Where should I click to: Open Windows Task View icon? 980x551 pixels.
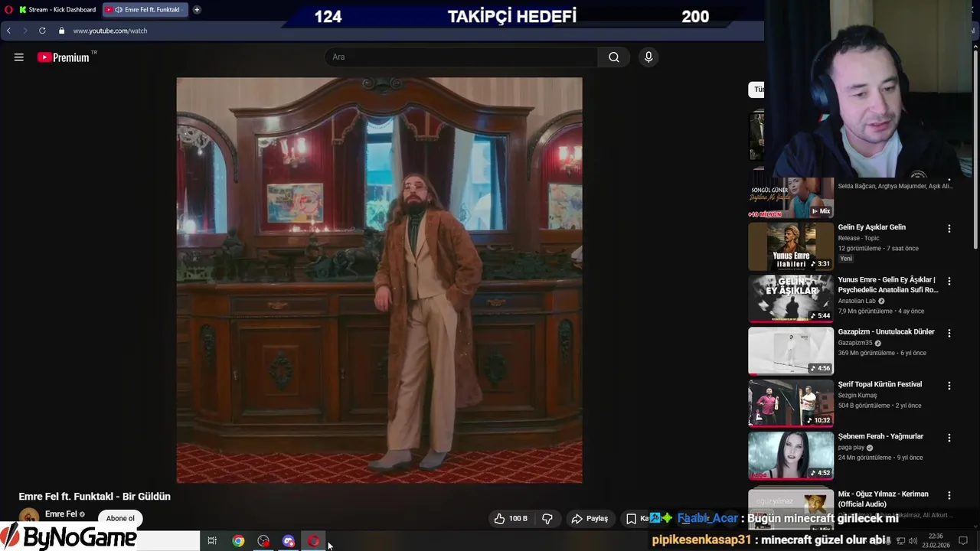coord(212,541)
